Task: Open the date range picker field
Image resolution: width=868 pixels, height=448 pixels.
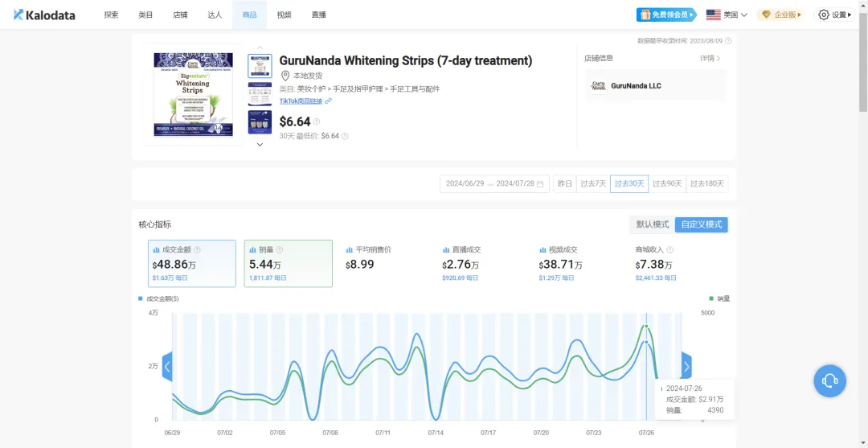Action: (494, 184)
